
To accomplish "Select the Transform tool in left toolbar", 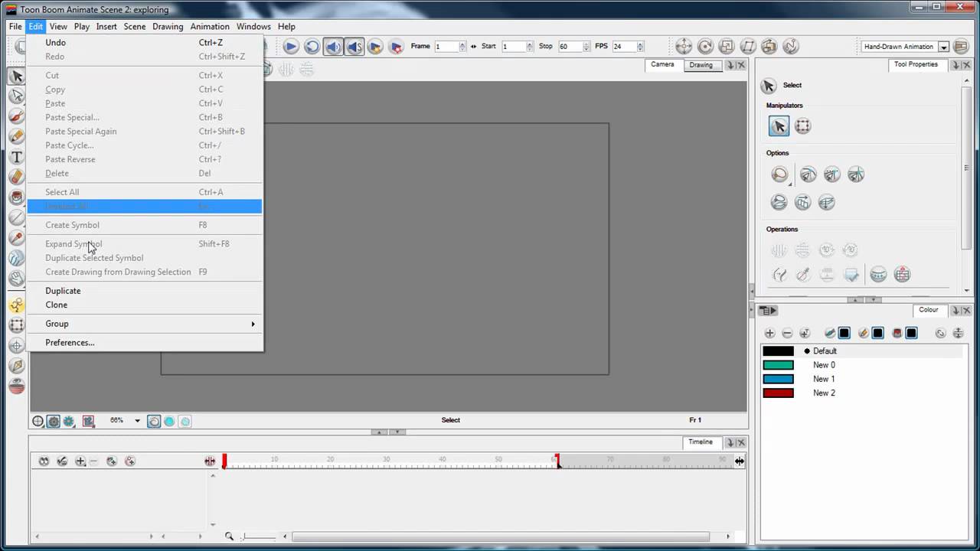I will coord(16,325).
